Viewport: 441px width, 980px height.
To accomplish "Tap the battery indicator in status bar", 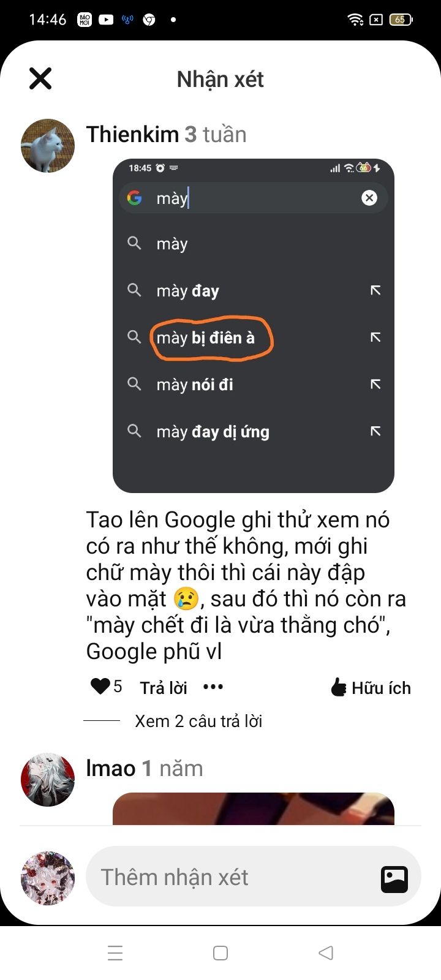I will 401,20.
